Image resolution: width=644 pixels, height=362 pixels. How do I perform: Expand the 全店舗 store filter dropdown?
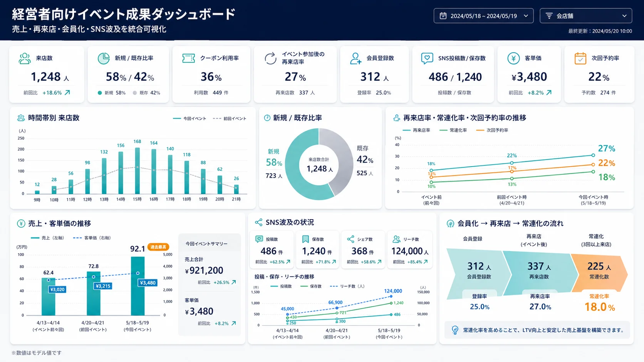pos(586,16)
